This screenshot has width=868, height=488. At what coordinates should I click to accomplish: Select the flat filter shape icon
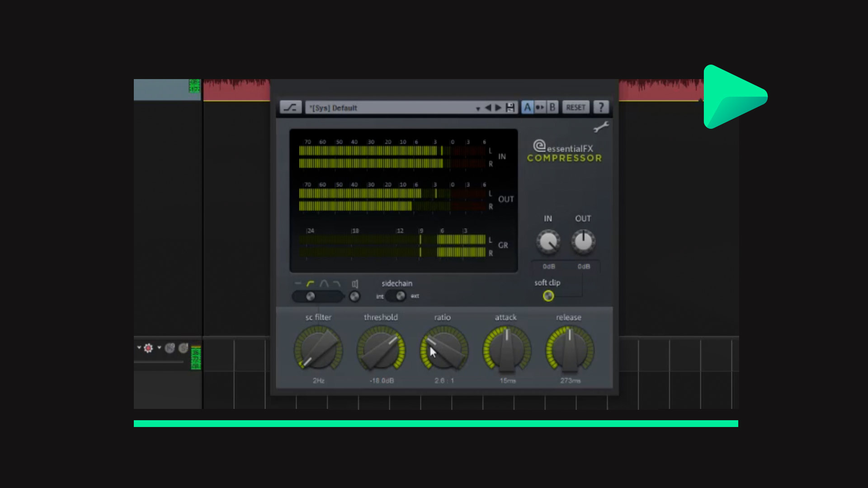click(297, 283)
